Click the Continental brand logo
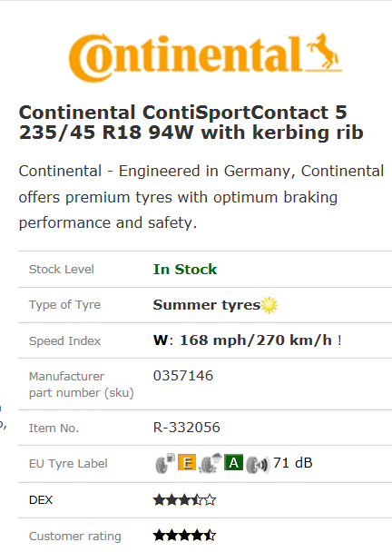The height and width of the screenshot is (552, 392). pyautogui.click(x=205, y=57)
